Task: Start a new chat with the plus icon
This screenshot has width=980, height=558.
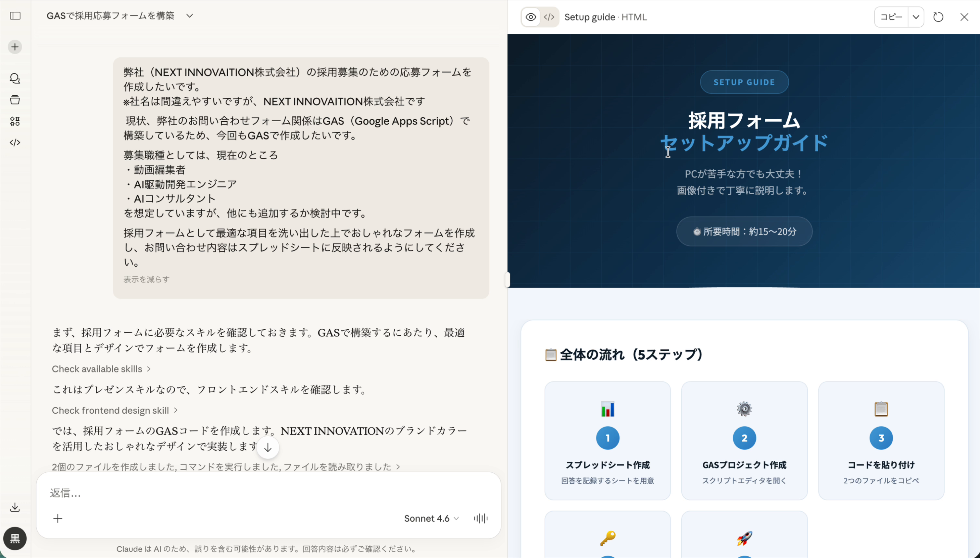Action: 15,47
